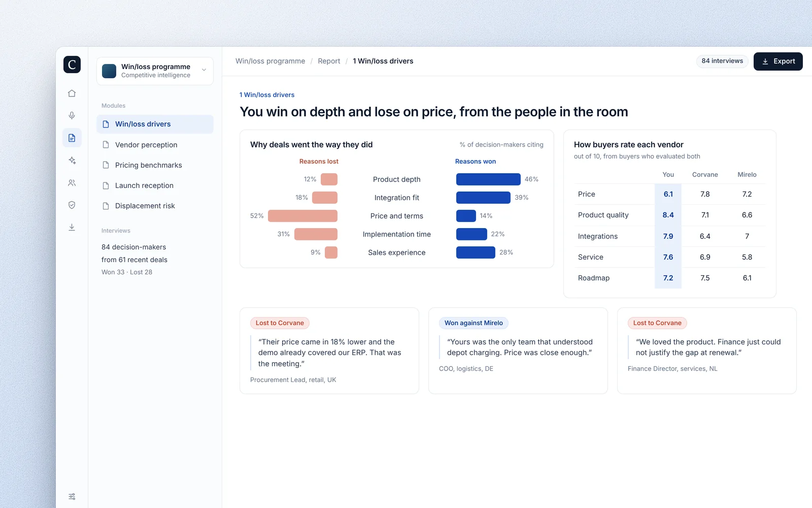
Task: Open the sliders settings icon at bottom
Action: click(72, 496)
